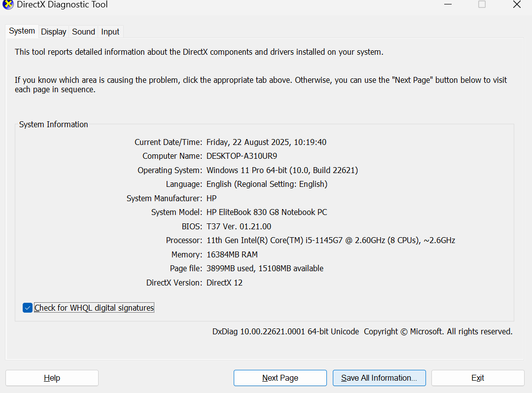532x393 pixels.
Task: Open Save All Information dialog
Action: click(379, 378)
